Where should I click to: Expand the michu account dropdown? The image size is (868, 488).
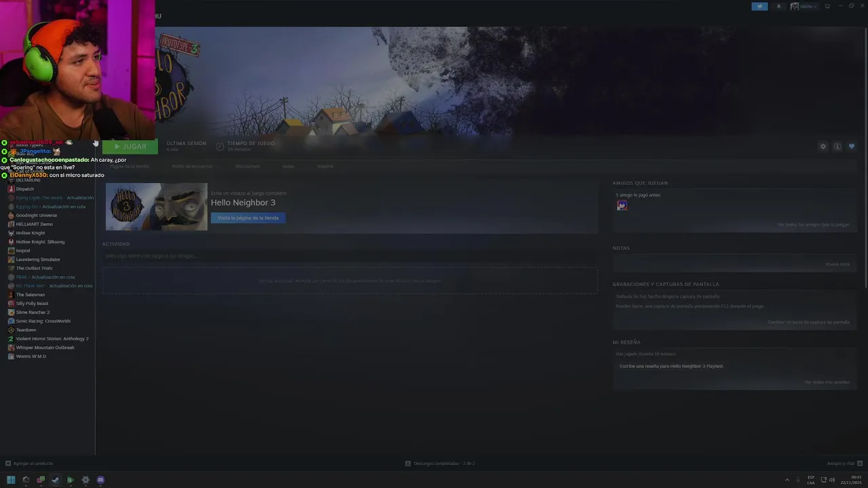pos(804,6)
